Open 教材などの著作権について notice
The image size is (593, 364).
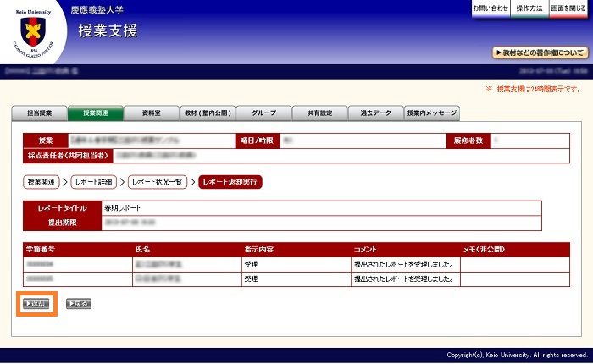pos(539,52)
